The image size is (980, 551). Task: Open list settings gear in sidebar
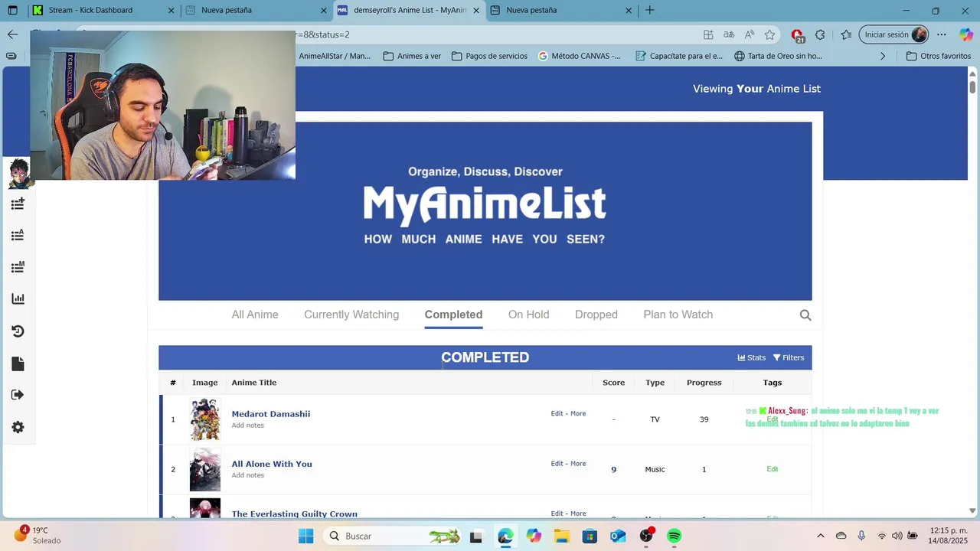[18, 428]
